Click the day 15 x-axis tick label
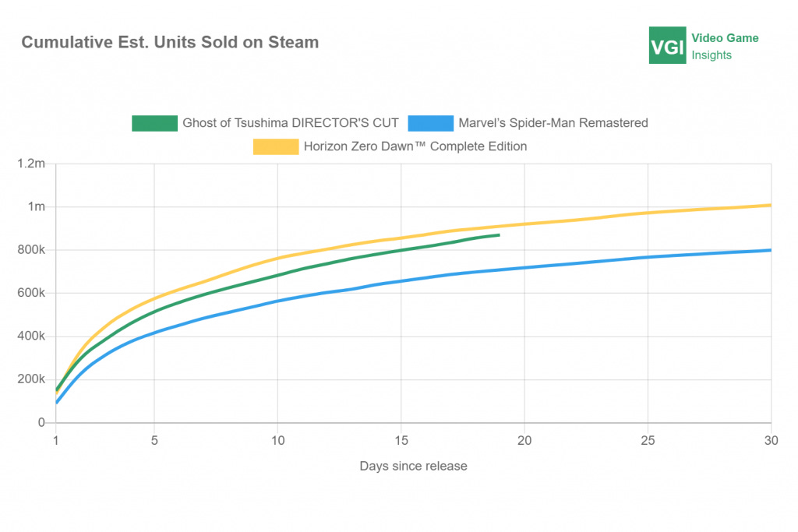Image resolution: width=798 pixels, height=532 pixels. click(401, 440)
